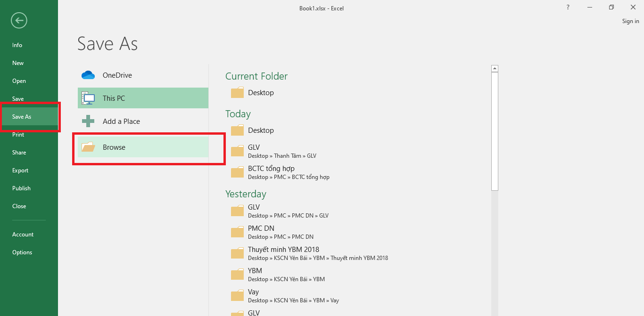This screenshot has height=316, width=644.
Task: Click the back arrow circle icon
Action: 19,20
